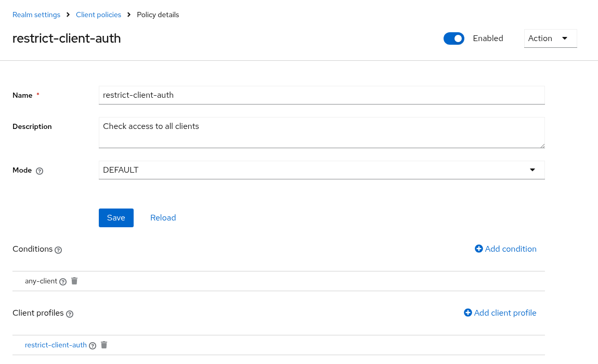Show help for Conditions section
The height and width of the screenshot is (364, 598).
tap(58, 250)
